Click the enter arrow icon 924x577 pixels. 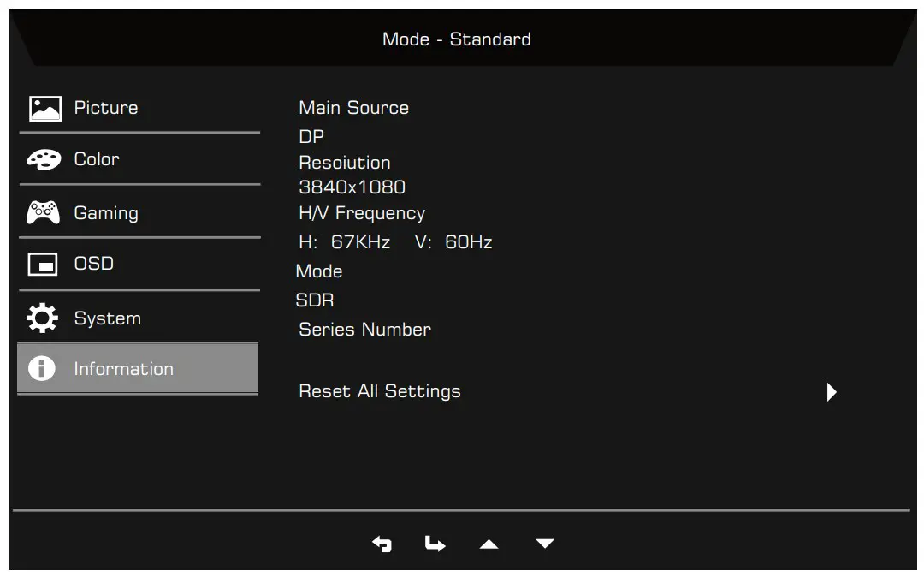[x=435, y=544]
